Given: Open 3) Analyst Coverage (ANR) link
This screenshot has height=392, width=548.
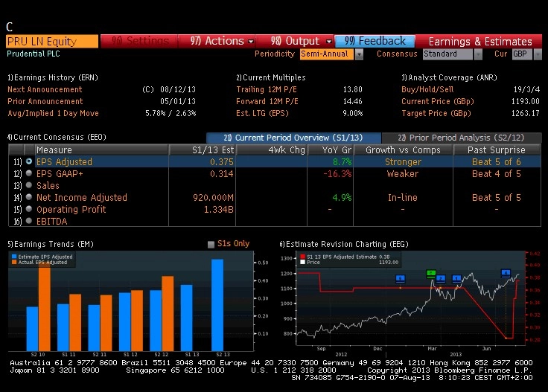Looking at the screenshot, I should click(x=449, y=77).
